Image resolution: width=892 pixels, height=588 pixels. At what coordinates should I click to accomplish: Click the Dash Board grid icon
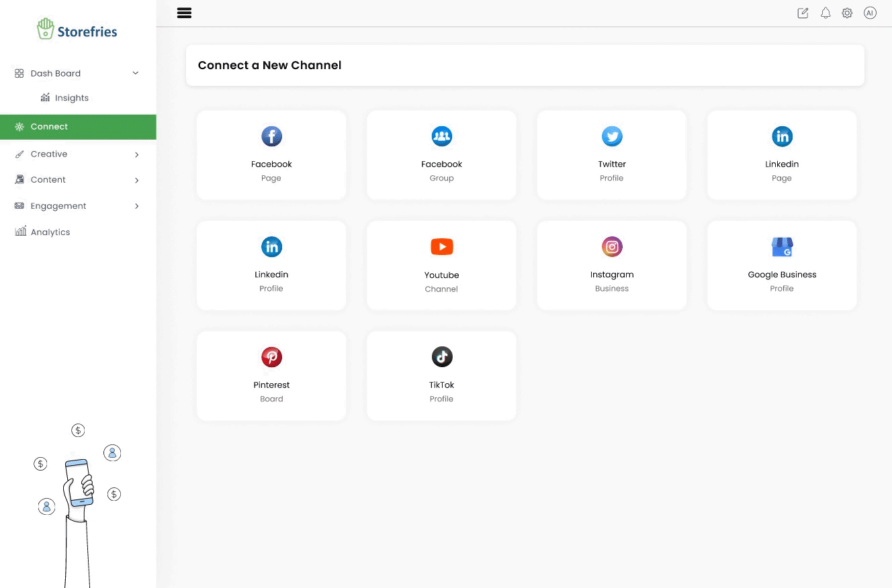pyautogui.click(x=19, y=73)
